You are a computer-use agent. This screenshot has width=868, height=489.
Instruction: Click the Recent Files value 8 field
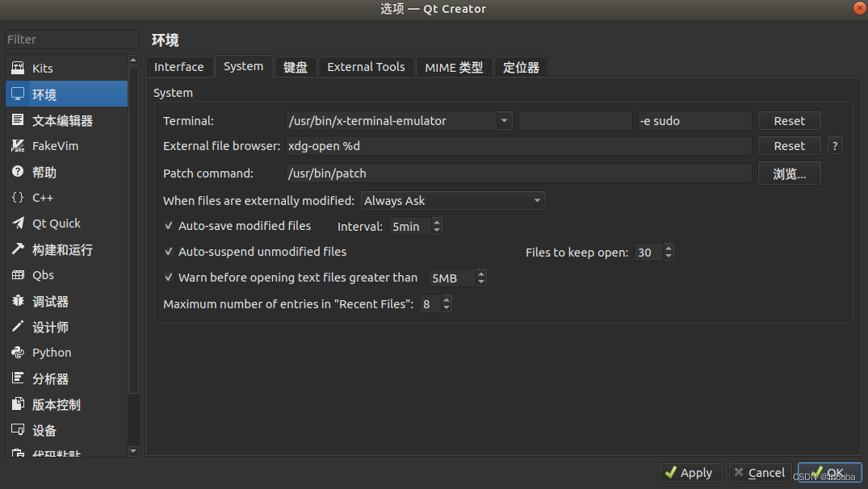pyautogui.click(x=430, y=303)
